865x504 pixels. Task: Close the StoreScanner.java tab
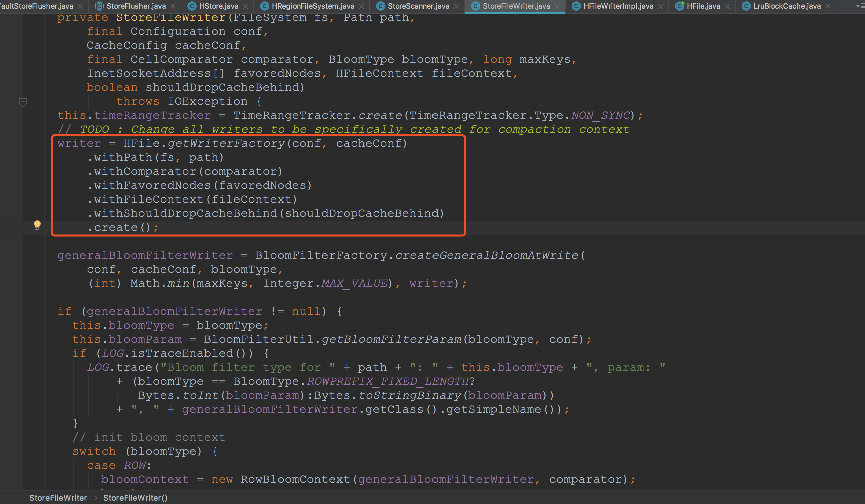457,6
